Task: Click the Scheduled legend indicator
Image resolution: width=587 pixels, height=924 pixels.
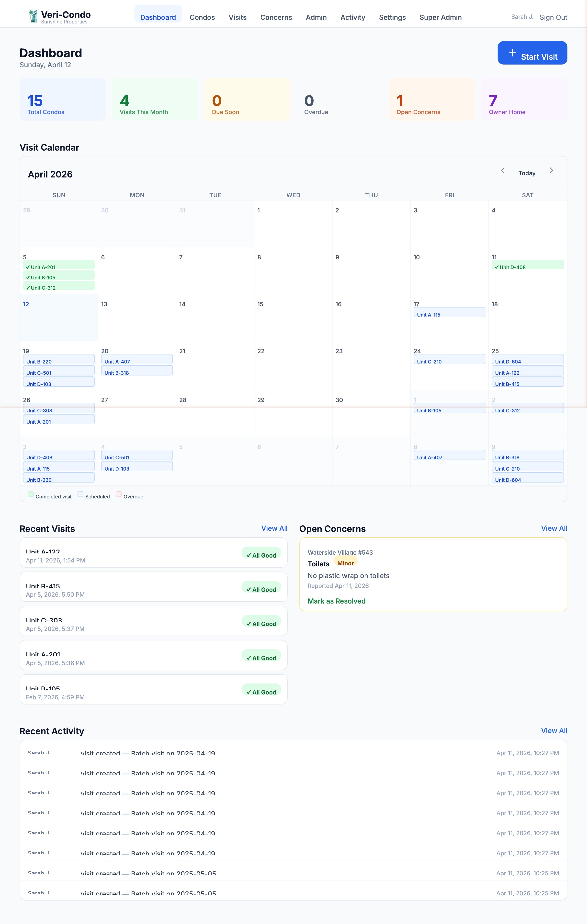Action: click(x=80, y=494)
